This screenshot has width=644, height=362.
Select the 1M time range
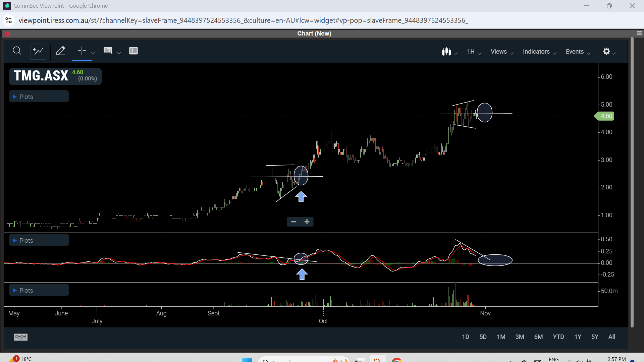[x=501, y=337]
